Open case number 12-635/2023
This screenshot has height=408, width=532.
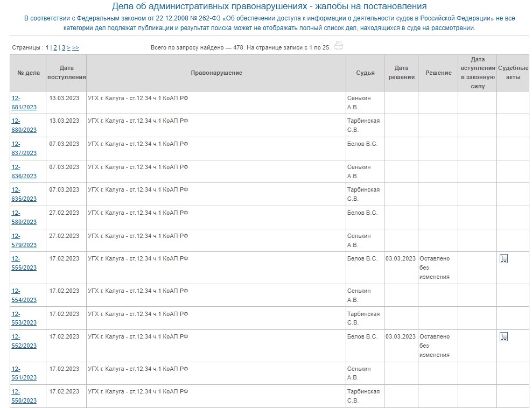(24, 194)
